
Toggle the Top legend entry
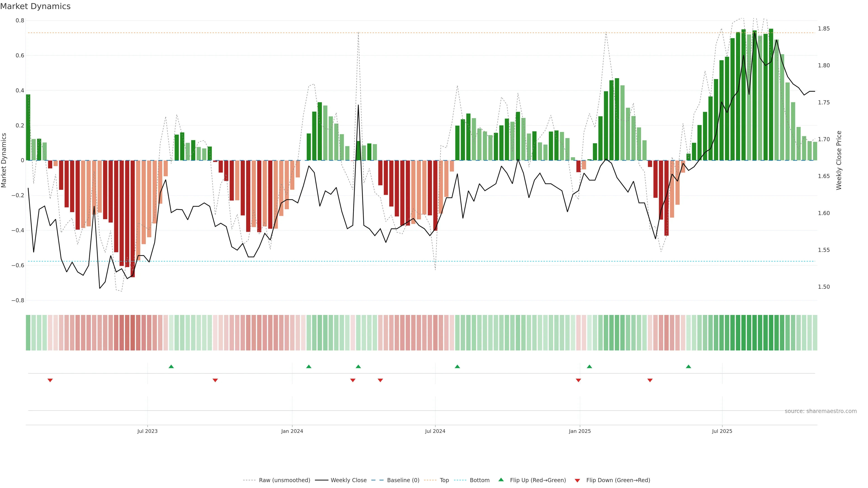tap(444, 480)
